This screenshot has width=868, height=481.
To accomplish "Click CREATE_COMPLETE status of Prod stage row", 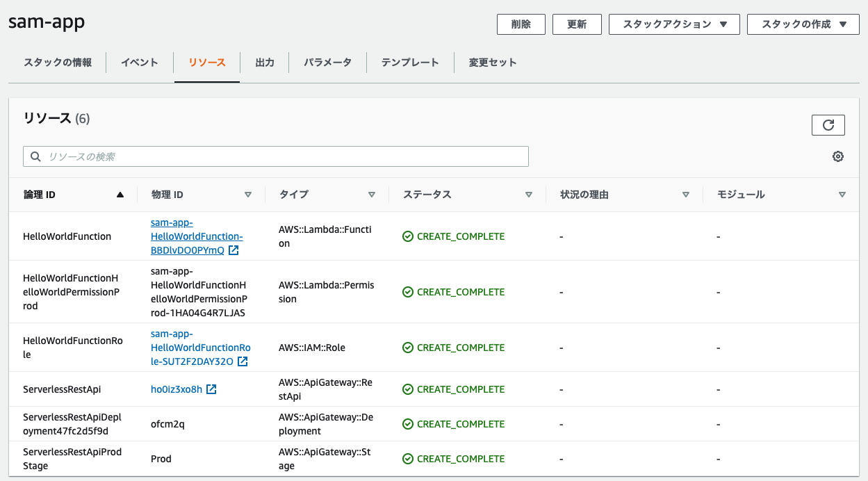I will (x=454, y=459).
